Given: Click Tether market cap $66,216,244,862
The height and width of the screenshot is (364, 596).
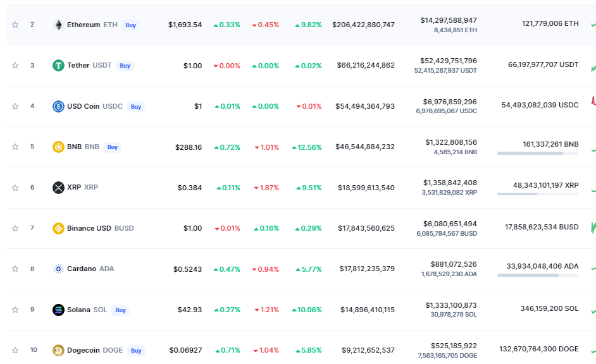Looking at the screenshot, I should (366, 65).
